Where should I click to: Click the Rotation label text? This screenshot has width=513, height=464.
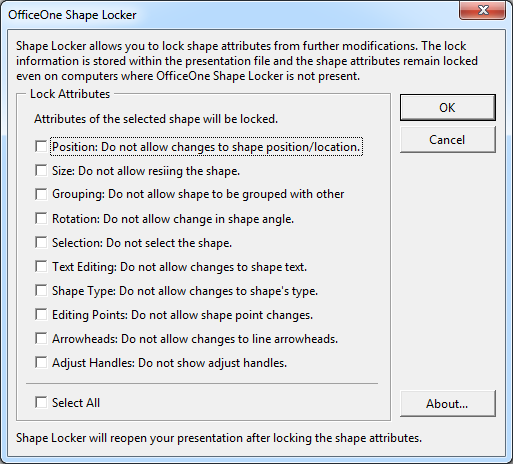click(173, 219)
